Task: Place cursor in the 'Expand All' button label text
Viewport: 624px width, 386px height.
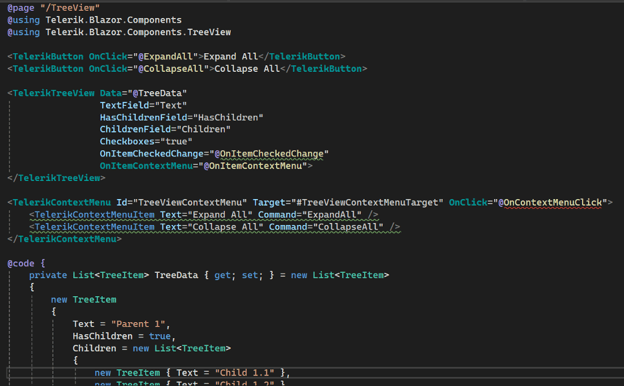Action: (x=231, y=57)
